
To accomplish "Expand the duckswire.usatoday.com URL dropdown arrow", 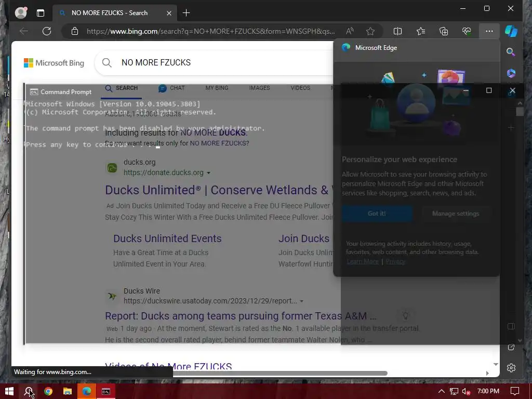I will pyautogui.click(x=301, y=301).
